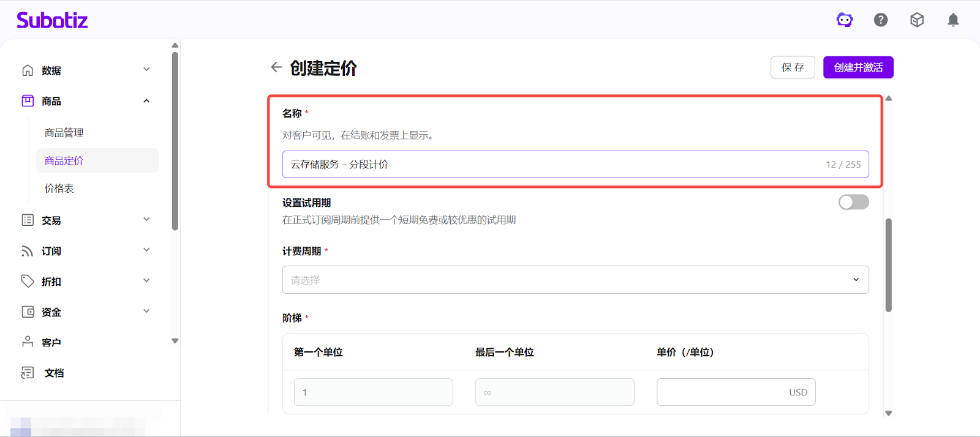Click the 创建并激活 button

pyautogui.click(x=858, y=67)
